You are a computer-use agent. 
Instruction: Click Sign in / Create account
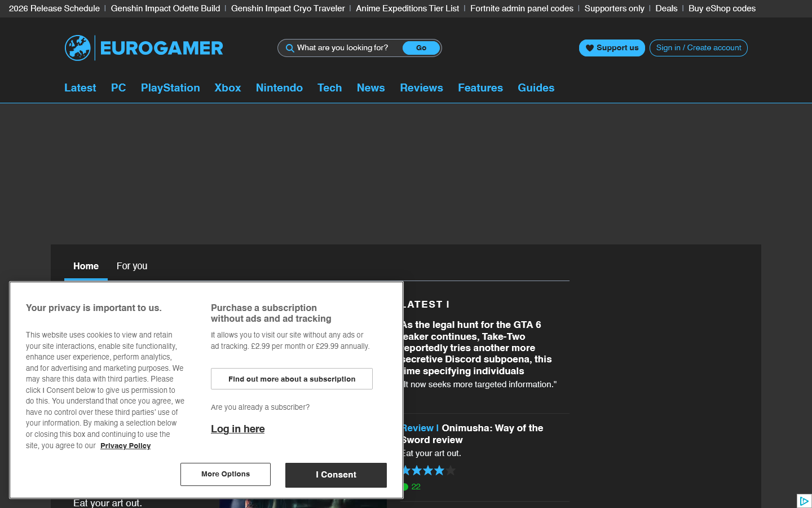click(699, 48)
